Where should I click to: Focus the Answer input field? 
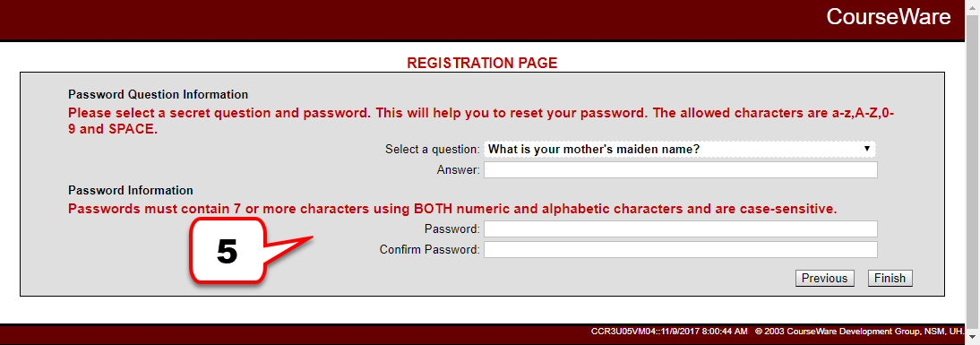(680, 170)
